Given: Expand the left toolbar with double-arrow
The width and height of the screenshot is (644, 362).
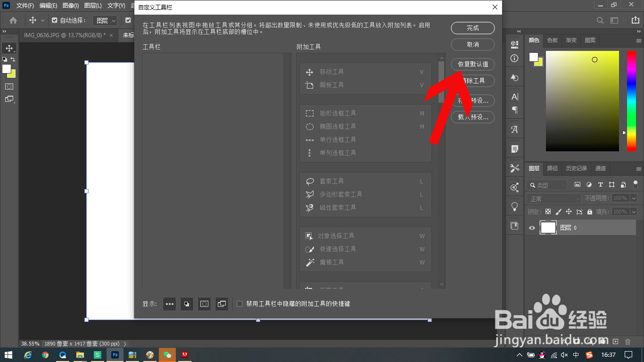Looking at the screenshot, I should [4, 31].
